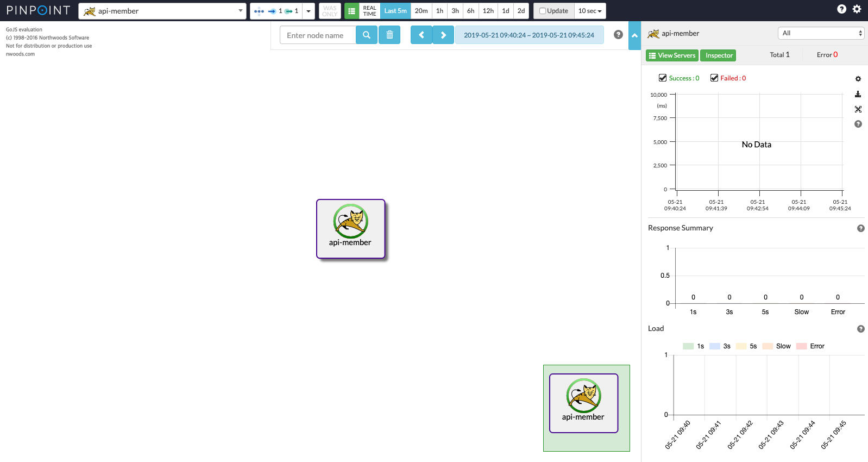Open Load chart help icon
This screenshot has height=462, width=868.
pyautogui.click(x=861, y=329)
